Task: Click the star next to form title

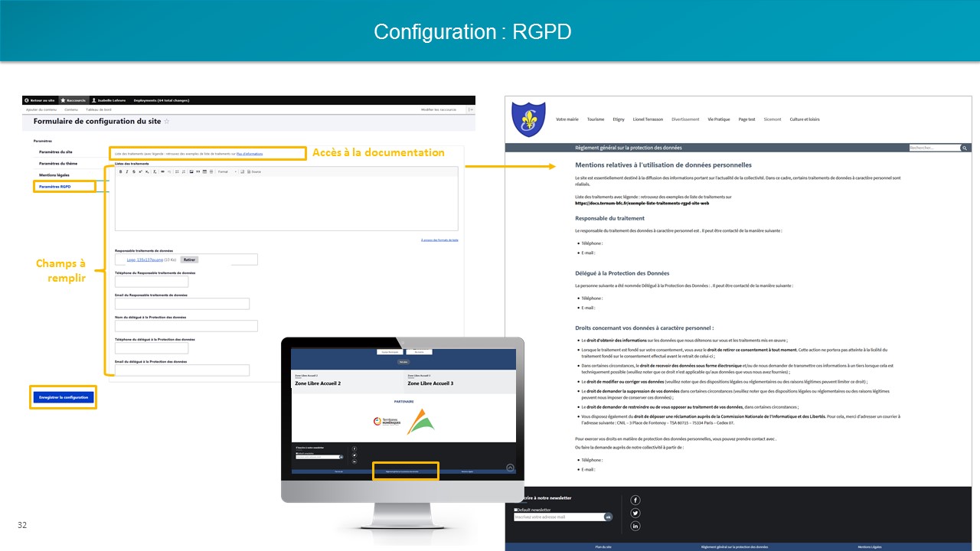Action: coord(167,122)
